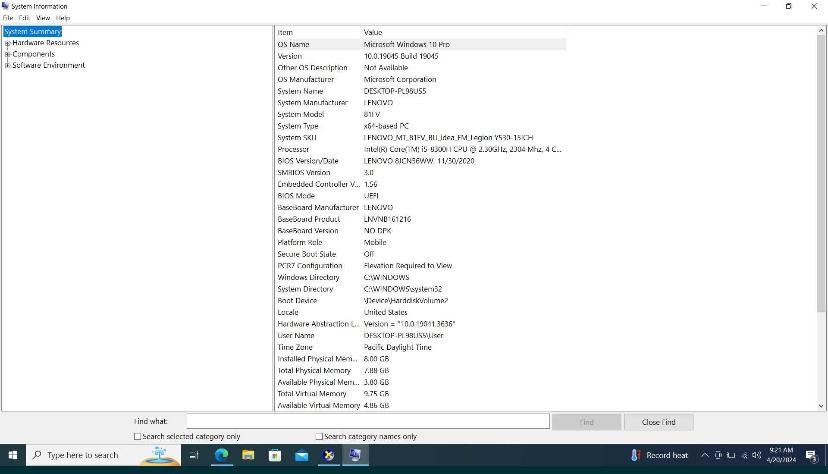Image resolution: width=828 pixels, height=474 pixels.
Task: Enable Search category names only checkbox
Action: coord(319,437)
